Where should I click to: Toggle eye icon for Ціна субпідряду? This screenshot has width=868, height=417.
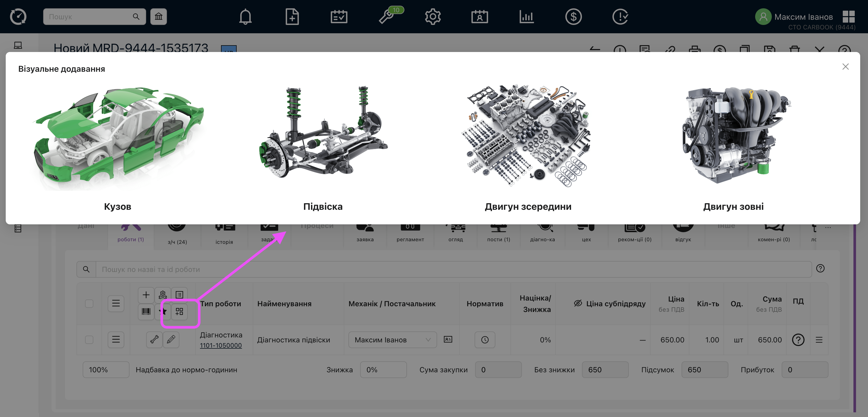point(578,303)
